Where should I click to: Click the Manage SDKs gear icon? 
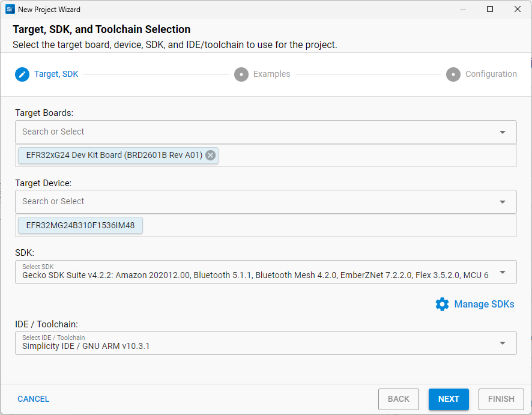(442, 304)
